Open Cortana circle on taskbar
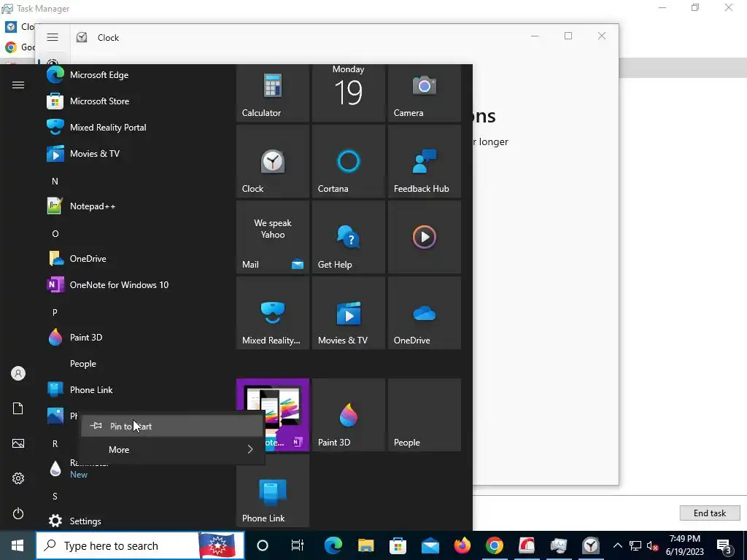 (263, 545)
